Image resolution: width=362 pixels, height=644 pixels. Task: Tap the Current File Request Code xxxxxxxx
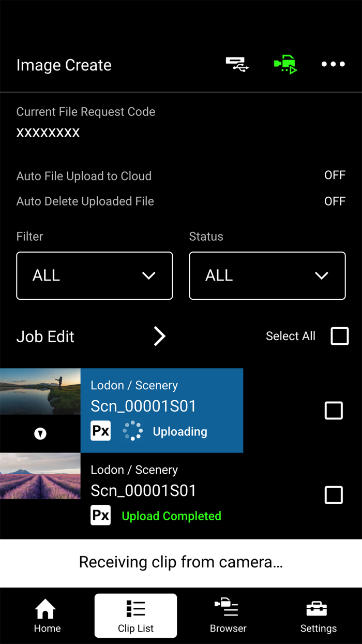point(48,132)
